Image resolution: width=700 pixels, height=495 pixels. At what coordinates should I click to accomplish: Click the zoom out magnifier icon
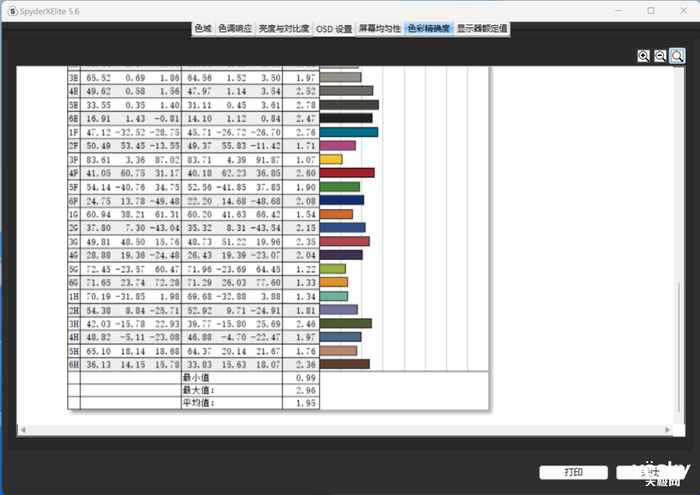coord(660,56)
